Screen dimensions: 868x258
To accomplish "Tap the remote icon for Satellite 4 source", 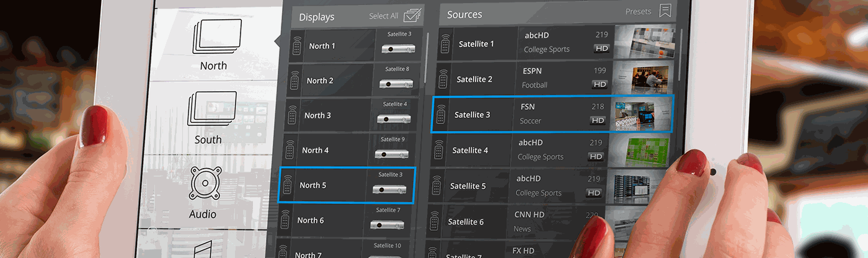I will [x=438, y=150].
